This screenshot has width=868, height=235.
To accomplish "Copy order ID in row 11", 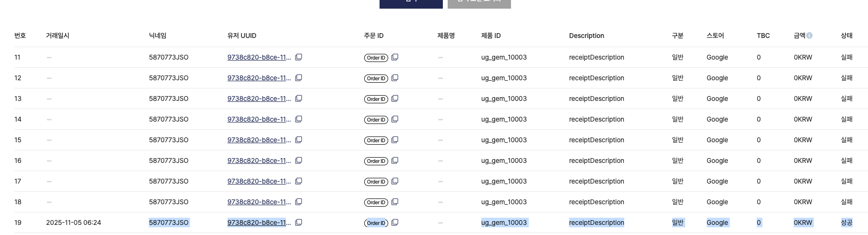I will pos(395,57).
